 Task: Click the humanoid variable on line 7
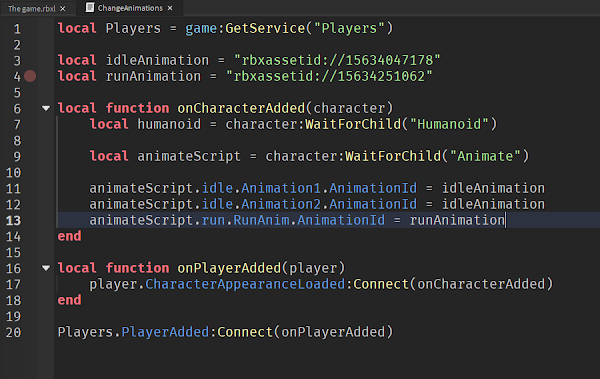pos(169,124)
